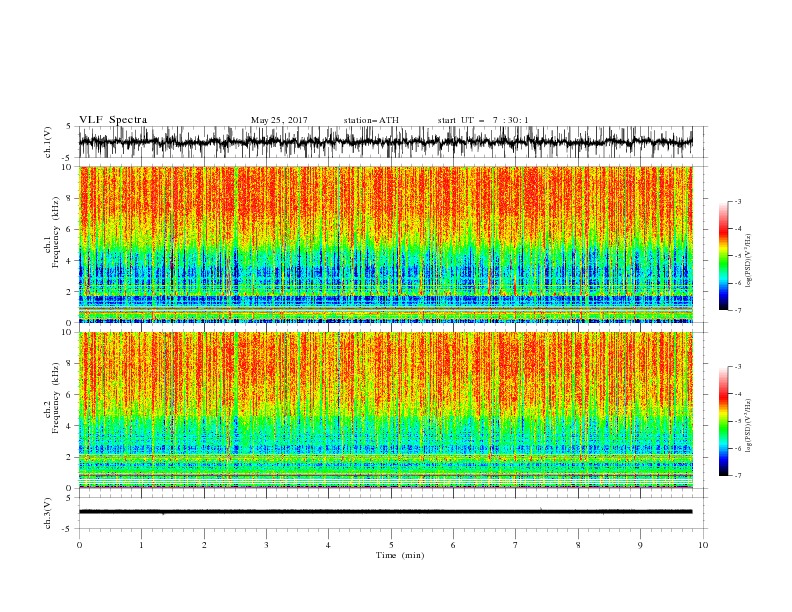Click the "-4" label on ch.2 color bar
The height and width of the screenshot is (612, 792).
[737, 394]
